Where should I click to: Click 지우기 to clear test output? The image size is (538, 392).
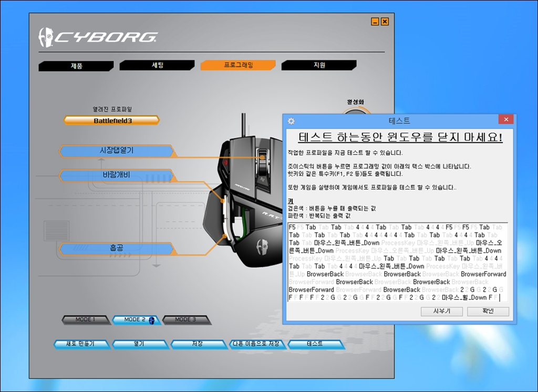[x=441, y=311]
